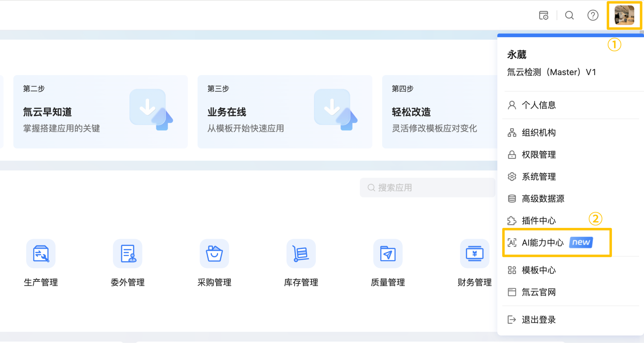Image resolution: width=644 pixels, height=343 pixels.
Task: Open the 氚云官网 link
Action: 538,292
